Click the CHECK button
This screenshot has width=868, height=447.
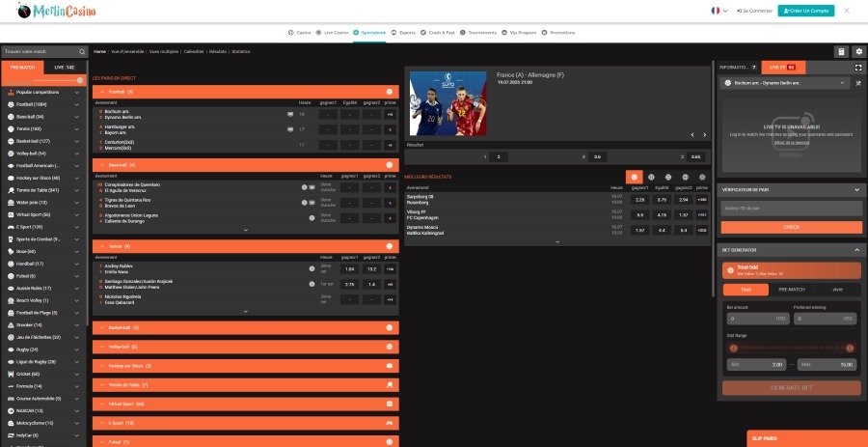792,227
